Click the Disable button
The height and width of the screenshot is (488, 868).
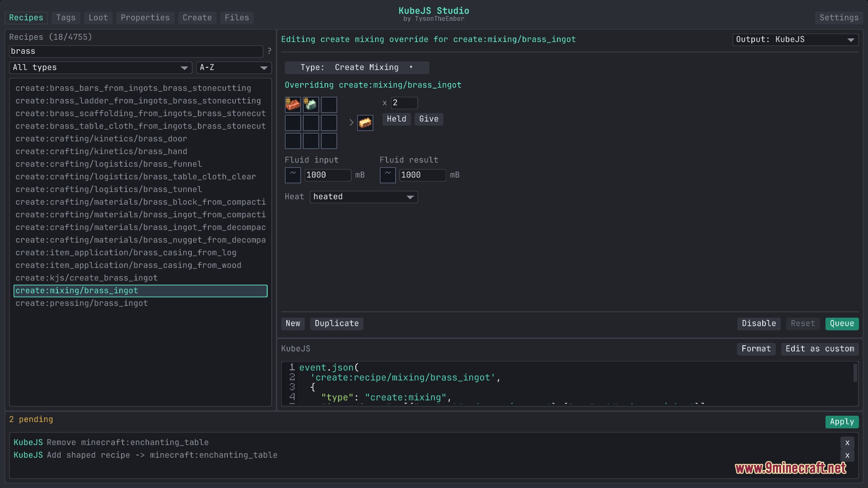[759, 324]
